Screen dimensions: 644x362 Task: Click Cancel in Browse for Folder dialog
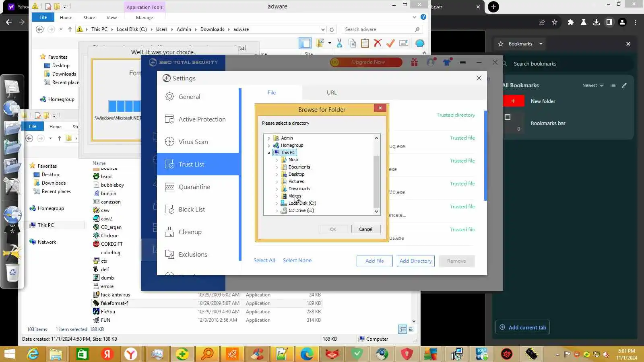click(365, 229)
